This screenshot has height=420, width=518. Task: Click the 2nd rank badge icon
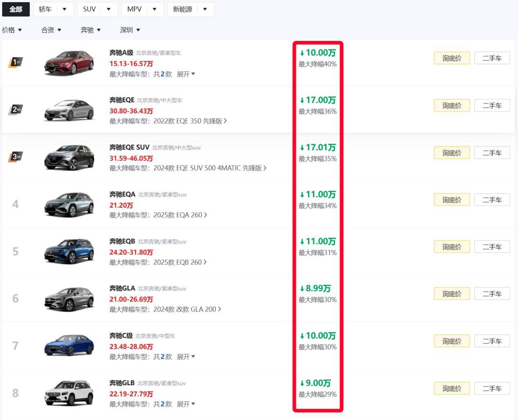[x=16, y=110]
